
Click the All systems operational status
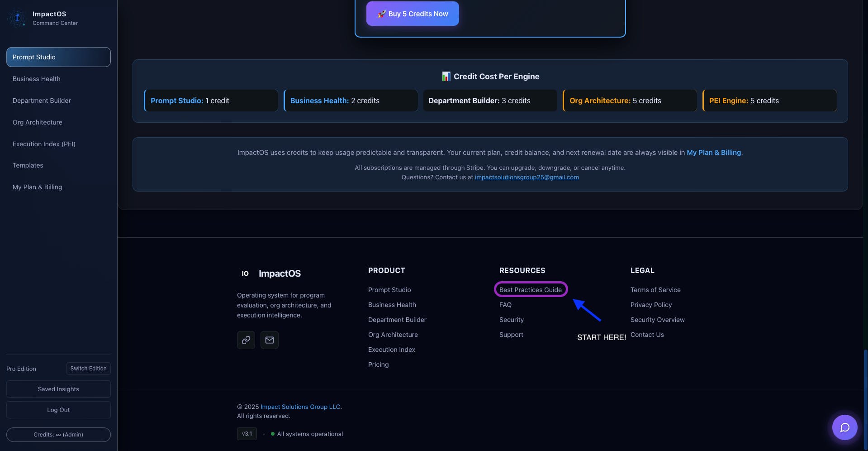click(307, 434)
